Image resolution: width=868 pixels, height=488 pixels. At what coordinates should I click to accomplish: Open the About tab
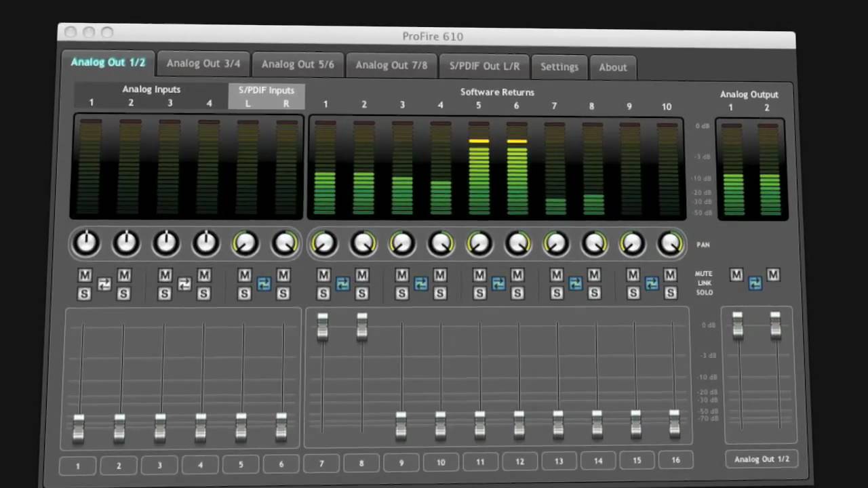[x=613, y=67]
